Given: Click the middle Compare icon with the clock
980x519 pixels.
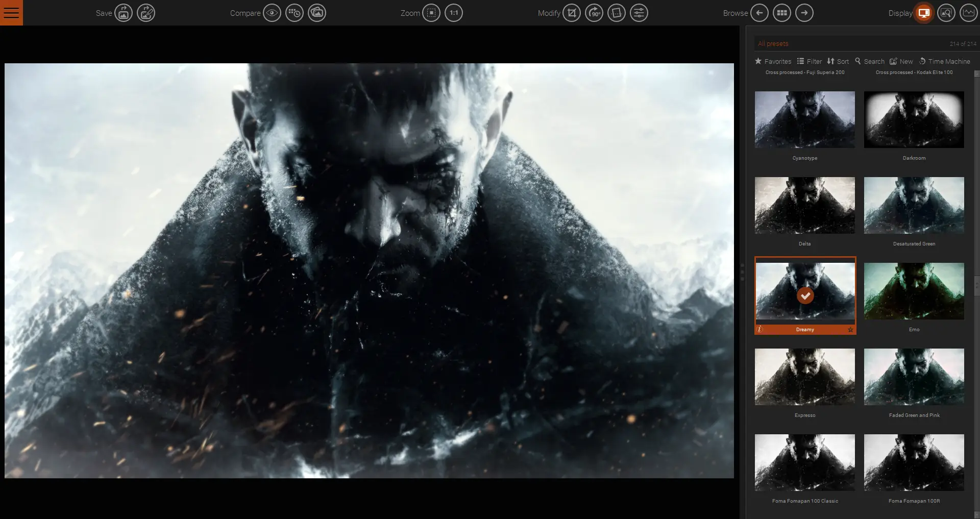Looking at the screenshot, I should coord(295,13).
